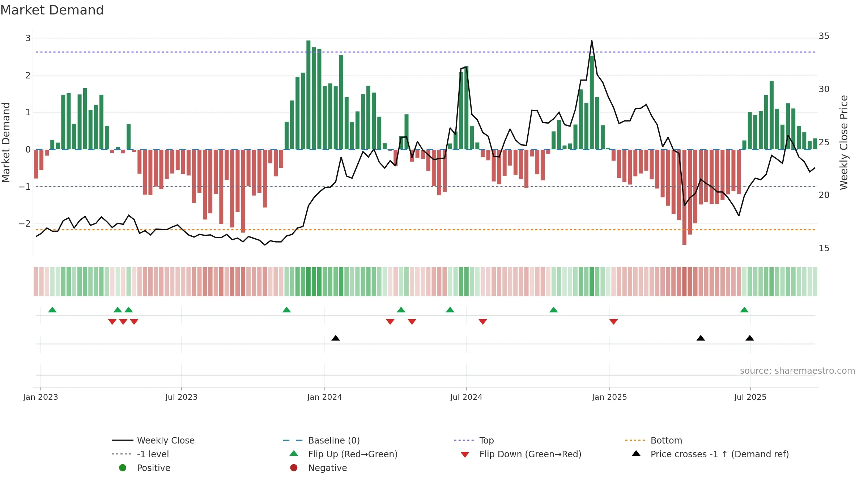Click the 20 tick on the price axis
868x488 pixels.
pyautogui.click(x=824, y=195)
